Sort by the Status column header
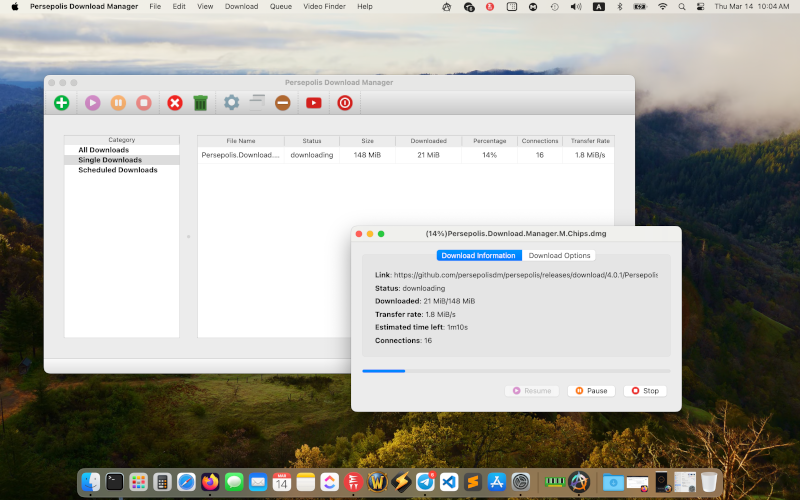 point(312,141)
